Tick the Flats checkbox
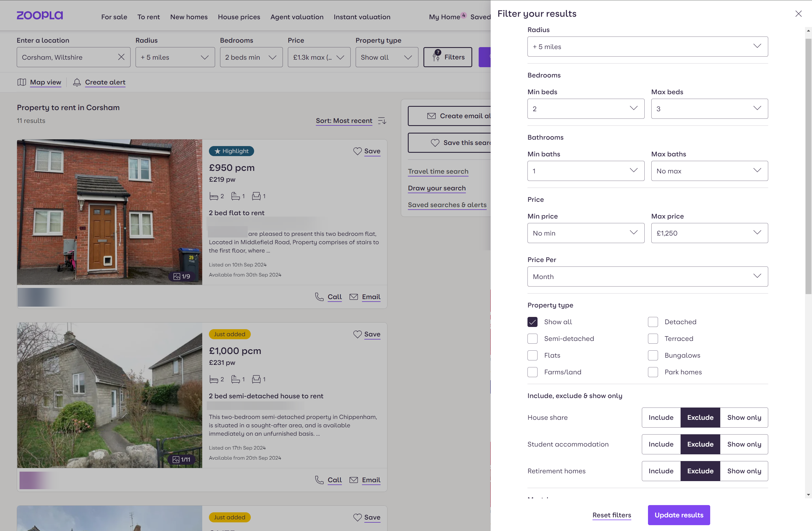The height and width of the screenshot is (531, 812). click(x=532, y=355)
